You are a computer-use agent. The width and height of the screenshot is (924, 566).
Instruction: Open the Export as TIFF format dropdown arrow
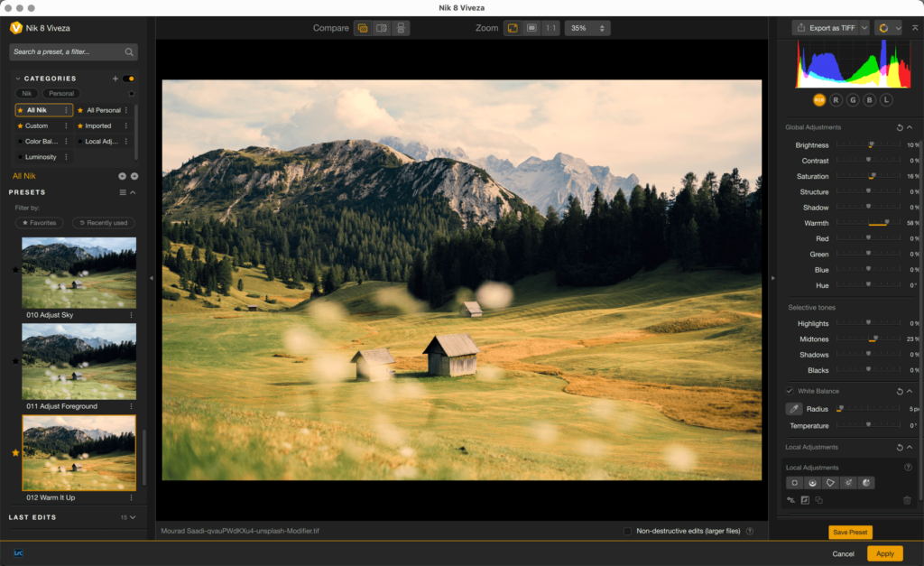(864, 28)
